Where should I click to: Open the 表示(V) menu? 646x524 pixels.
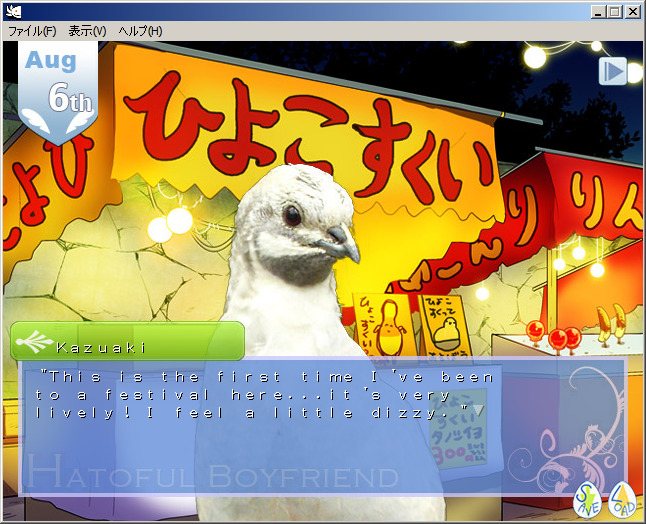[87, 31]
